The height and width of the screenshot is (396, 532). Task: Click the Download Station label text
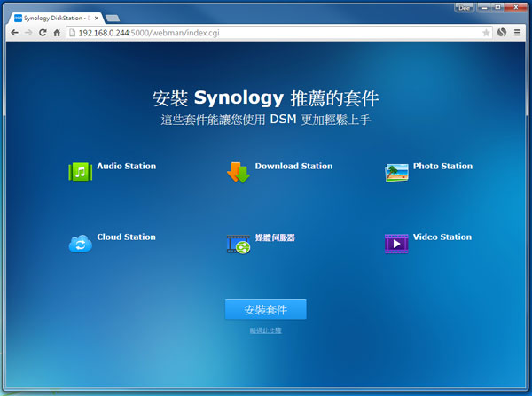[293, 166]
